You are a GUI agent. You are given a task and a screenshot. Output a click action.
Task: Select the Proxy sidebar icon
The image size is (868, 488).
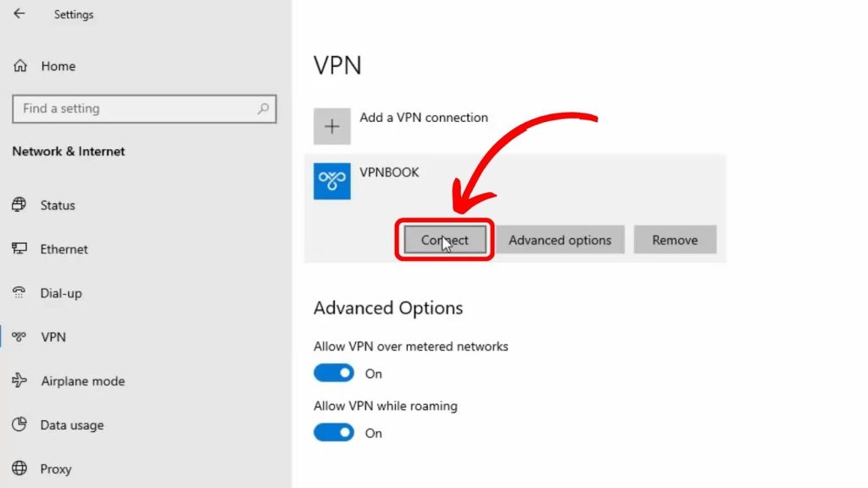click(19, 469)
